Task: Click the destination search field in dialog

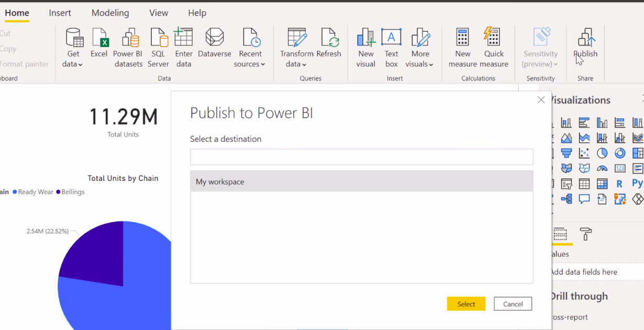Action: pyautogui.click(x=362, y=157)
